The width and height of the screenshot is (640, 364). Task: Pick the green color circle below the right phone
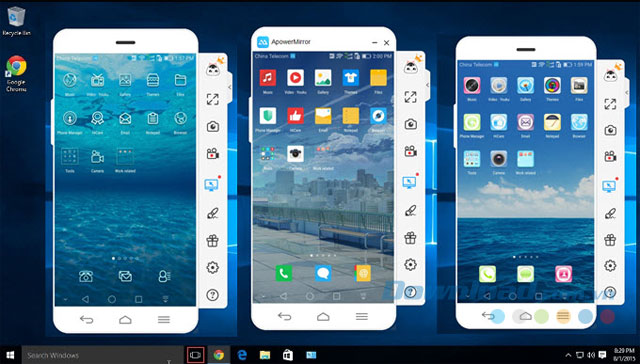point(541,316)
